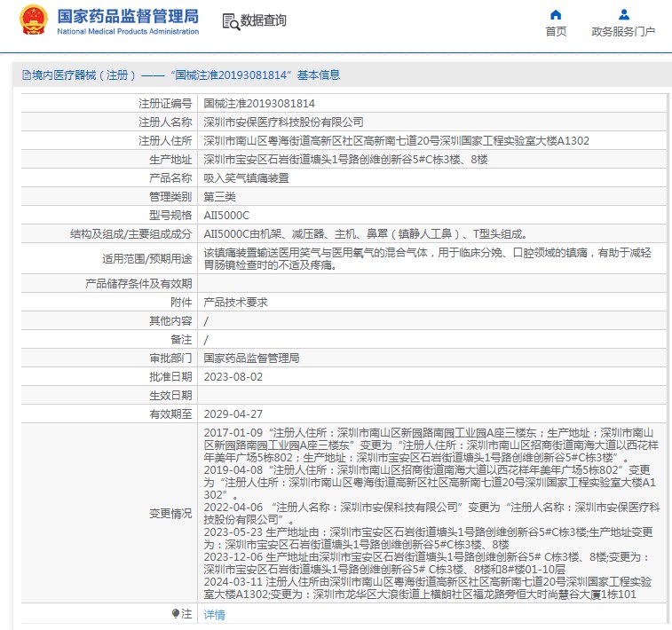Image resolution: width=672 pixels, height=630 pixels.
Task: Select approval date 2023-08-02
Action: pyautogui.click(x=233, y=376)
